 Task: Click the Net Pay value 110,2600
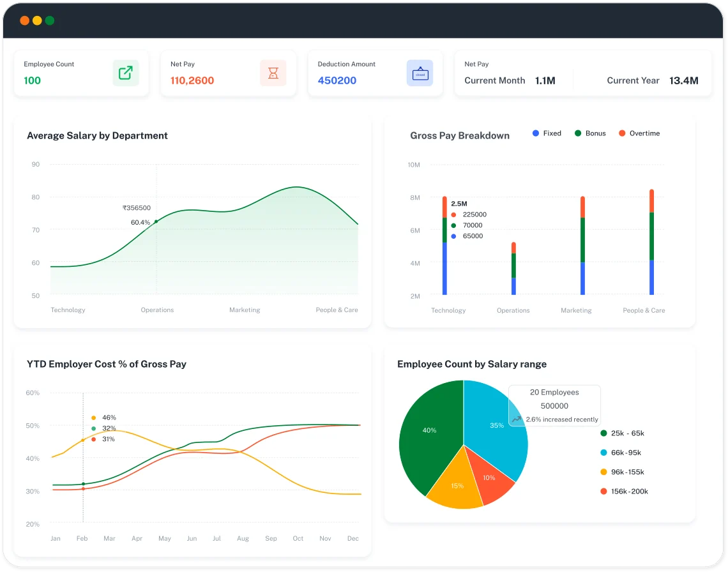[192, 80]
